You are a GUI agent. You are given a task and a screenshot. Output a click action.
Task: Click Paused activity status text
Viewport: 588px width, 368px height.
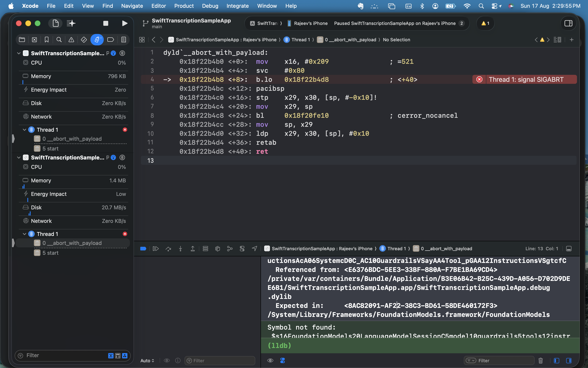click(x=395, y=23)
